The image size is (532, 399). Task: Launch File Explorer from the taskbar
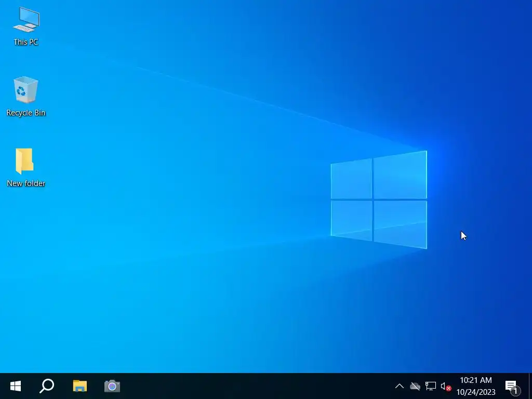click(79, 386)
